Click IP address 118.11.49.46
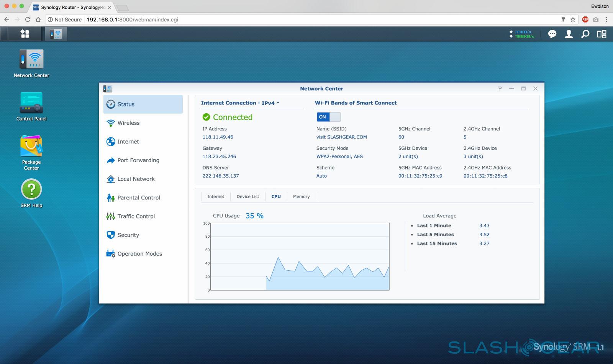This screenshot has height=364, width=613. click(218, 137)
